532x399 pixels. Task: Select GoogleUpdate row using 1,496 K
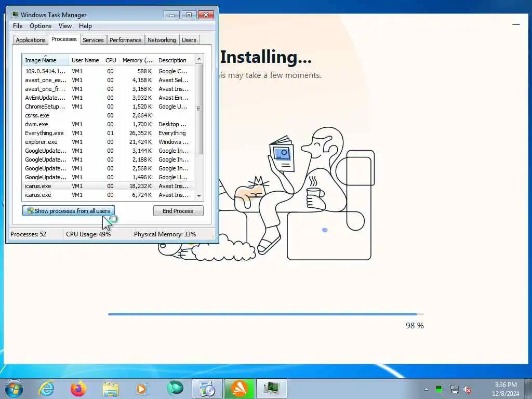tap(108, 177)
